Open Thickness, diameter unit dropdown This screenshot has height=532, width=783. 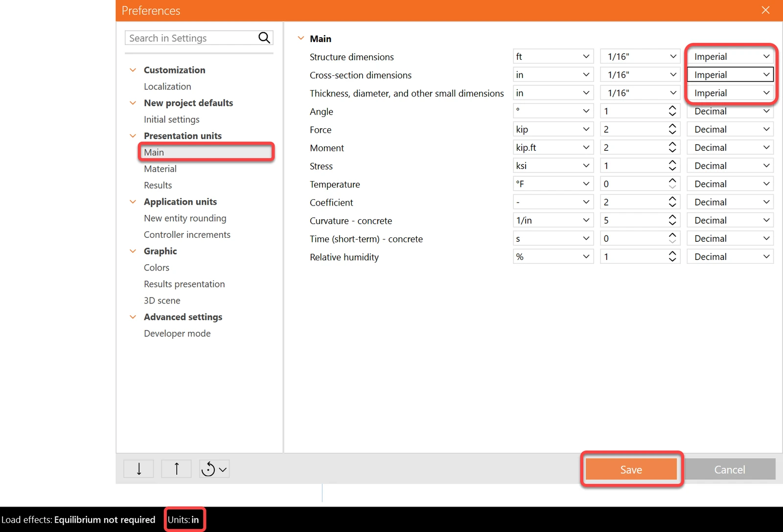(x=553, y=93)
